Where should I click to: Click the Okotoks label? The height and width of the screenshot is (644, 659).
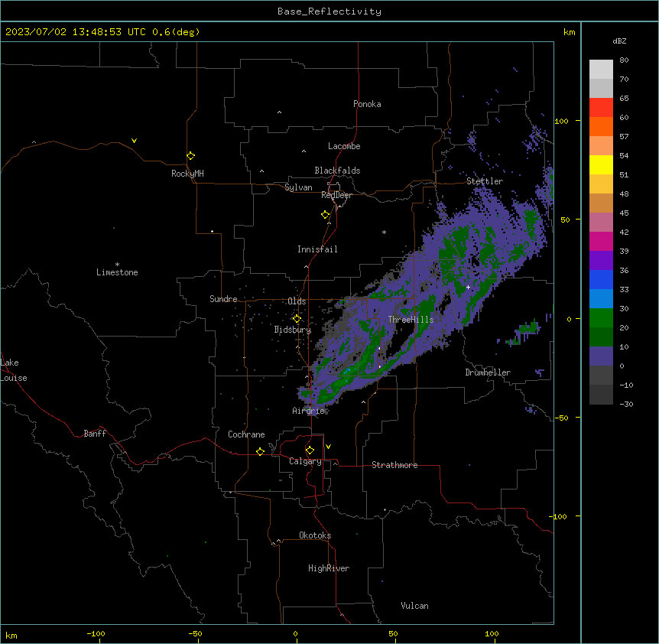click(315, 535)
